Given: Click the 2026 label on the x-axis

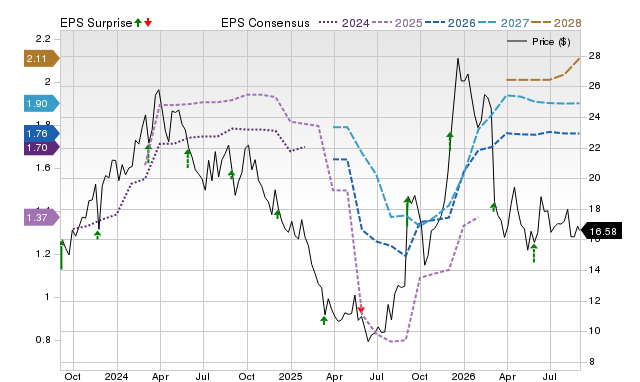Looking at the screenshot, I should [x=463, y=376].
